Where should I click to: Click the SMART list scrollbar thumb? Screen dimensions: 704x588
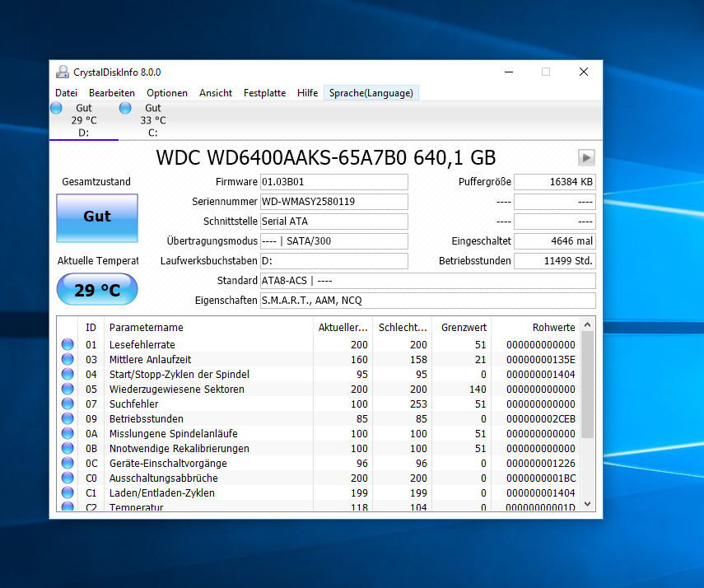point(588,384)
